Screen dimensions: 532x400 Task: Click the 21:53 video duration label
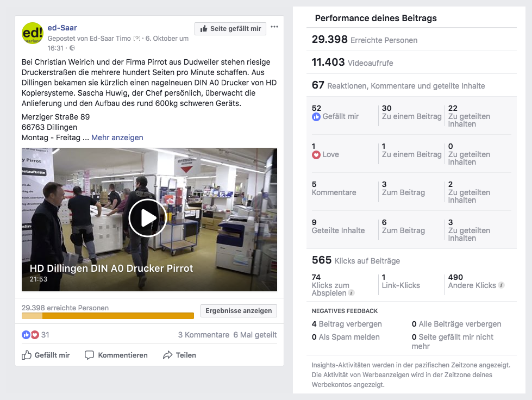point(39,279)
